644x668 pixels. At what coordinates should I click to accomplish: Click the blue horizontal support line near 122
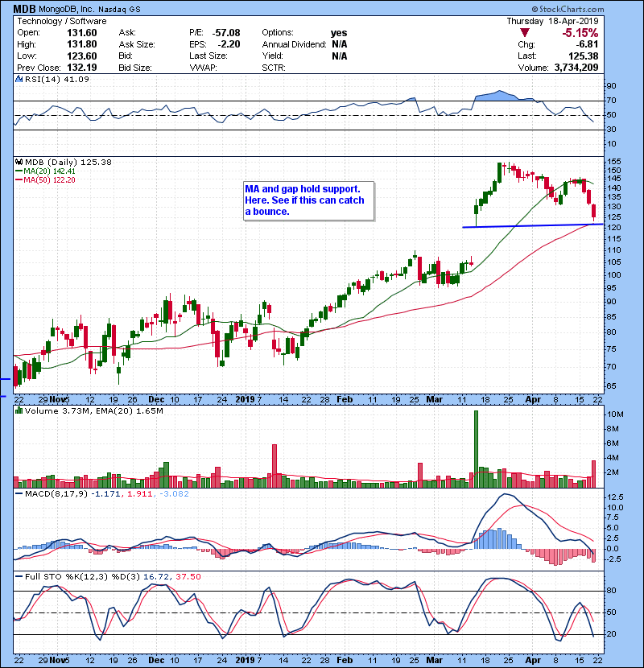[533, 225]
